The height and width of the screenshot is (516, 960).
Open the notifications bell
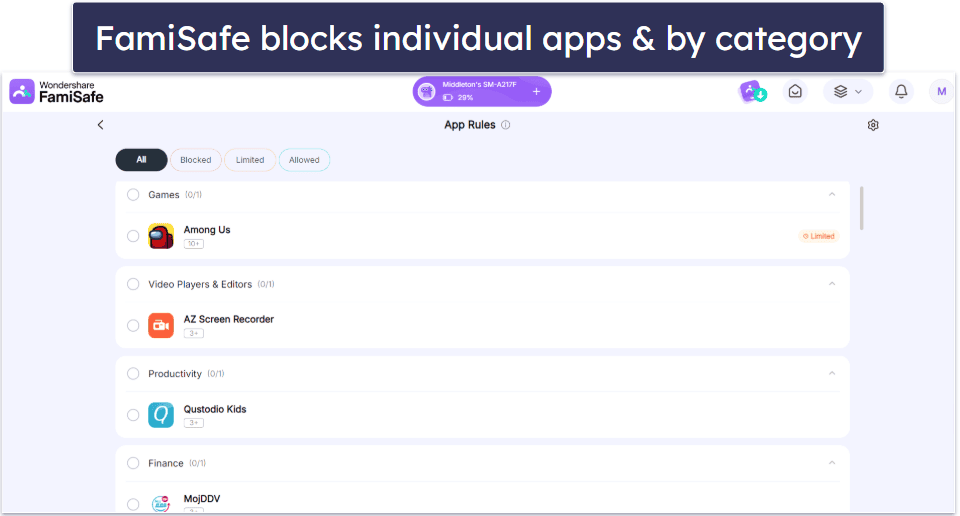tap(901, 92)
